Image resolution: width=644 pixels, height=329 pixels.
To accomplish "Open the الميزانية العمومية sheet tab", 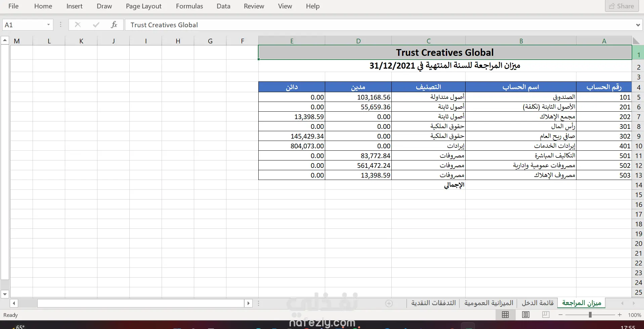I will 489,303.
